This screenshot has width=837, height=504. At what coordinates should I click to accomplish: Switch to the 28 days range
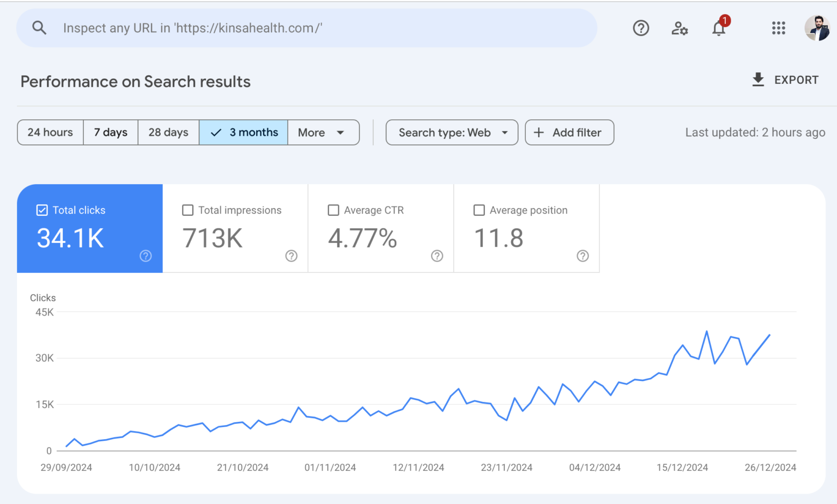pos(168,132)
